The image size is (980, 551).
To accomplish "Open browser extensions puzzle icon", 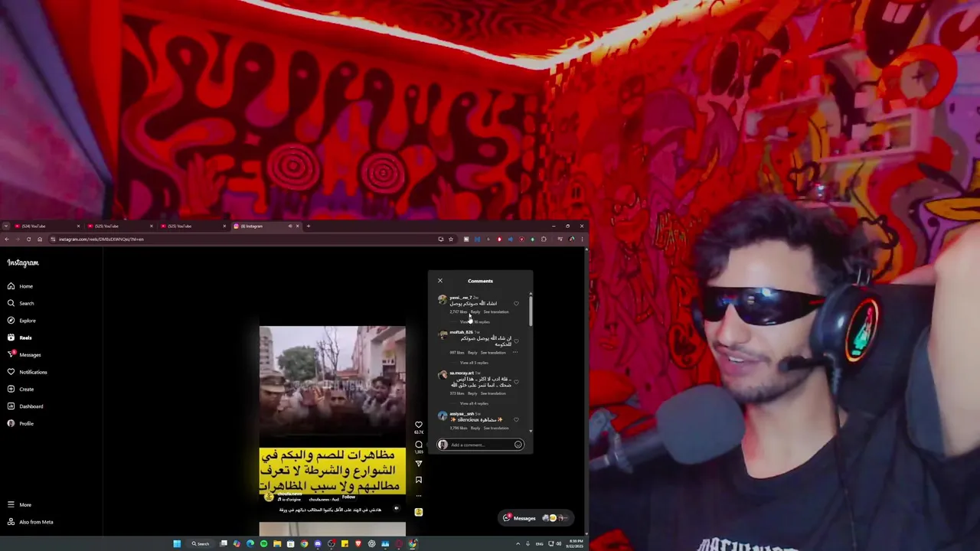I will coord(544,240).
